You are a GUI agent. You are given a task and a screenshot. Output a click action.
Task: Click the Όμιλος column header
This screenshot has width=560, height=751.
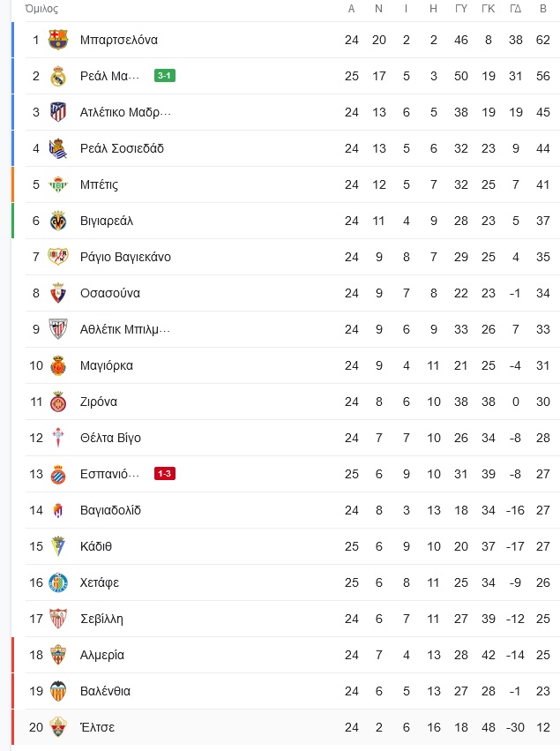41,9
